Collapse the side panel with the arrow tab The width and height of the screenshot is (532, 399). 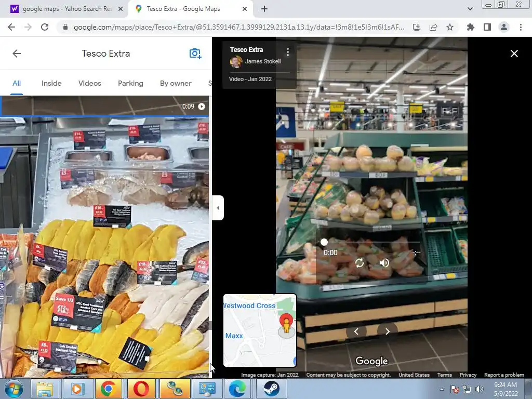218,208
